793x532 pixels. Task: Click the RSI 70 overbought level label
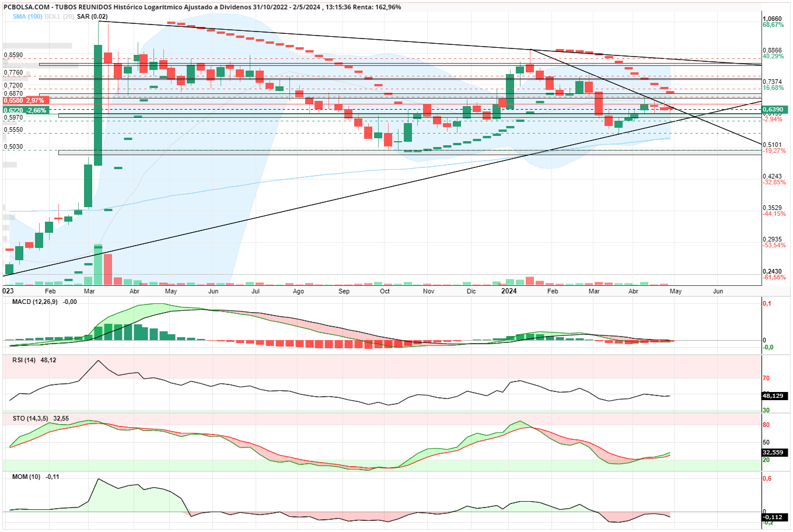pos(766,379)
